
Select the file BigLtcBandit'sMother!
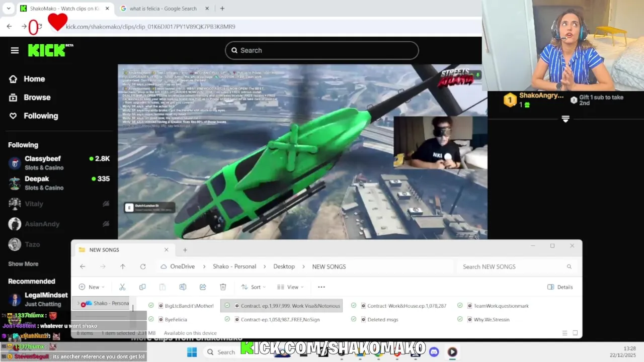coord(181,306)
